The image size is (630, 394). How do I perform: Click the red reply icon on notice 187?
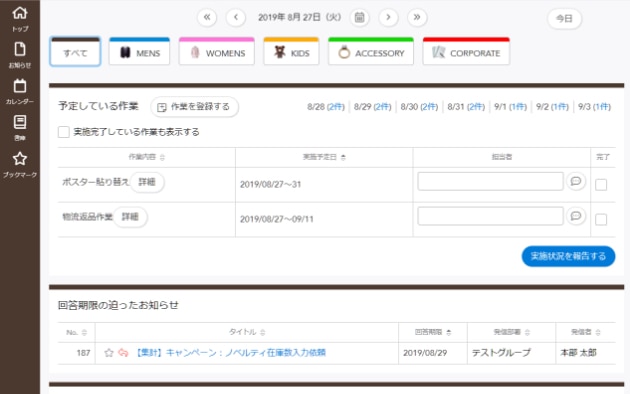123,353
